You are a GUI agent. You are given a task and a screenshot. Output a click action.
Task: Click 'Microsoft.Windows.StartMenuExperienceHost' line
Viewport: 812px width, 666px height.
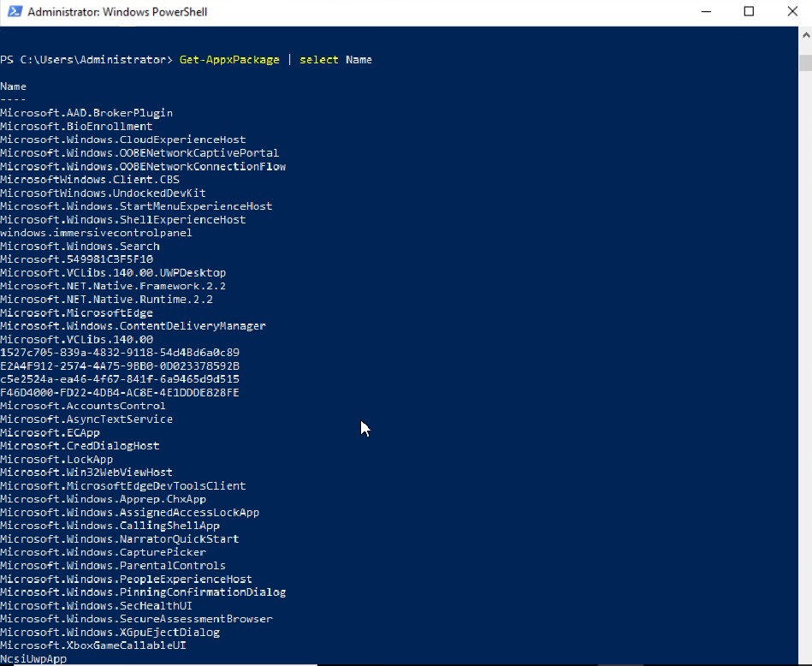(x=136, y=206)
